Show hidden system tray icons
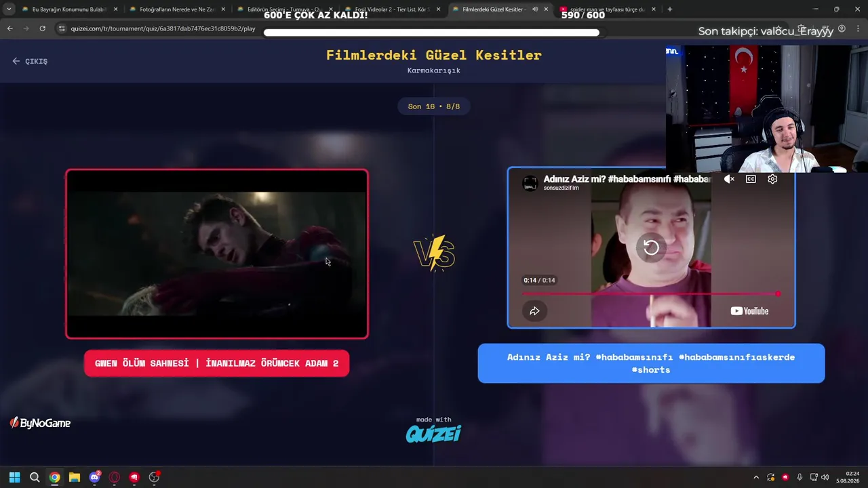Viewport: 868px width, 488px height. pyautogui.click(x=756, y=477)
